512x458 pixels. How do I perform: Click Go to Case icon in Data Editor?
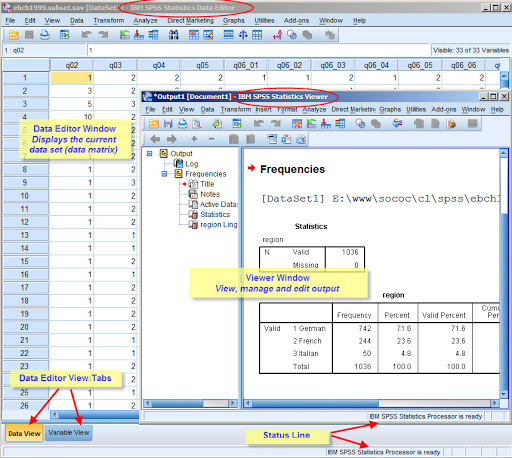click(x=125, y=35)
